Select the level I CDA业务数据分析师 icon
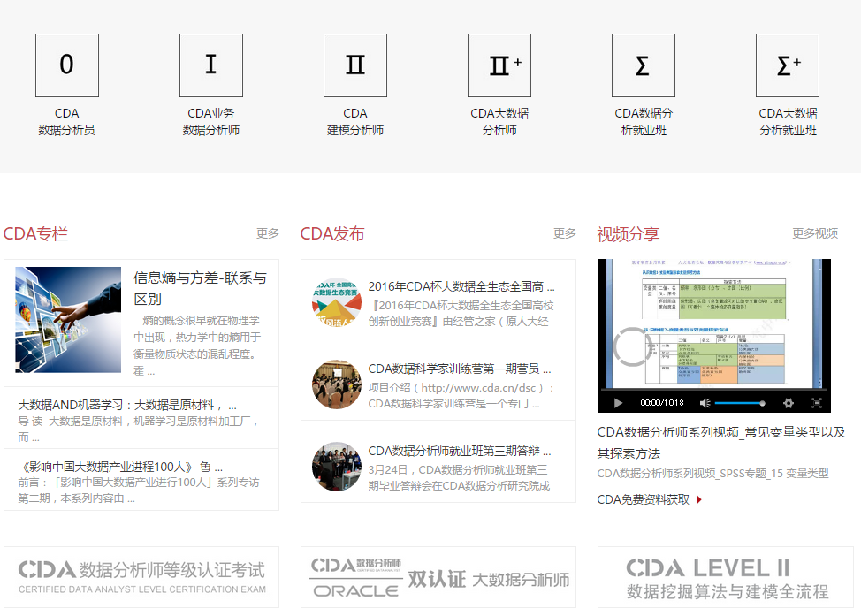The width and height of the screenshot is (861, 616). click(x=211, y=65)
